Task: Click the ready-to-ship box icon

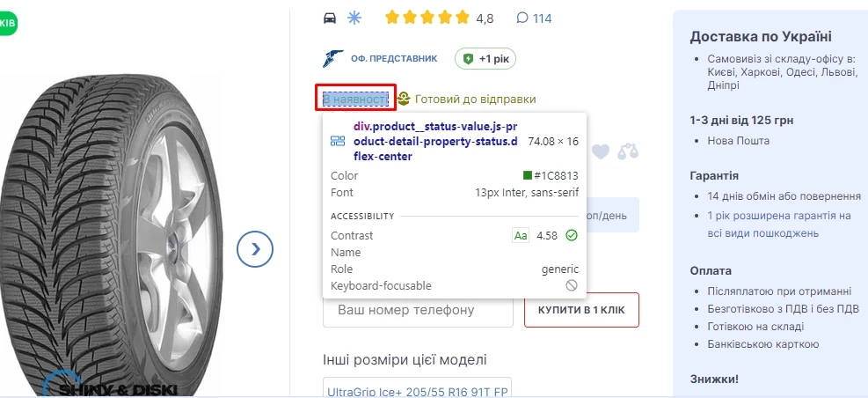Action: (405, 99)
